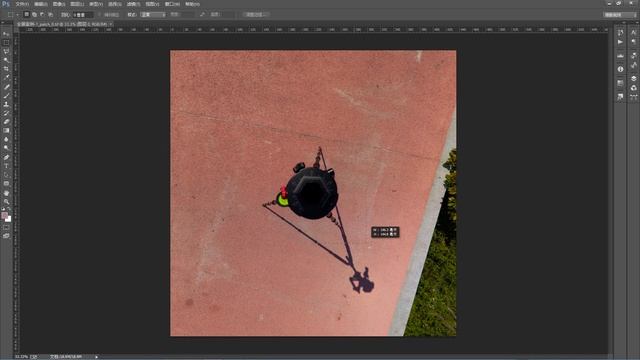The height and width of the screenshot is (360, 640).
Task: Open the Layer menu
Action: (x=77, y=4)
